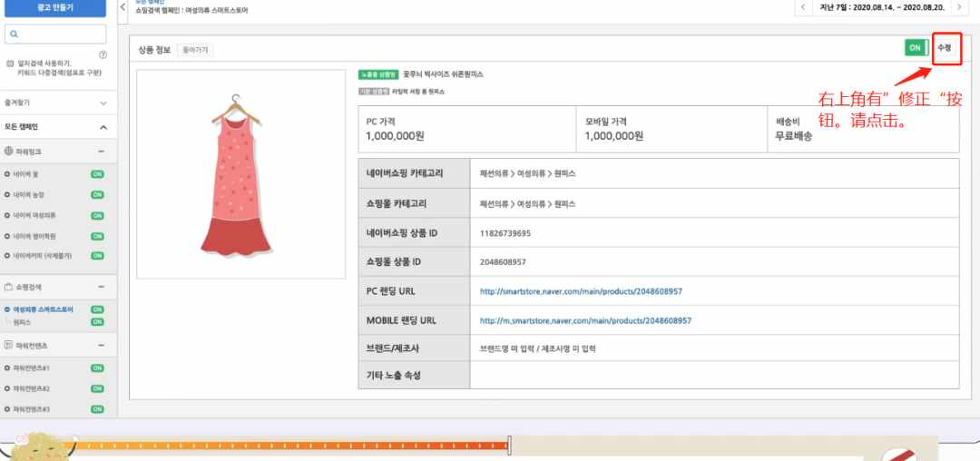Toggle ON status for 네이버커피 (삭제불가) campaign

(x=97, y=256)
